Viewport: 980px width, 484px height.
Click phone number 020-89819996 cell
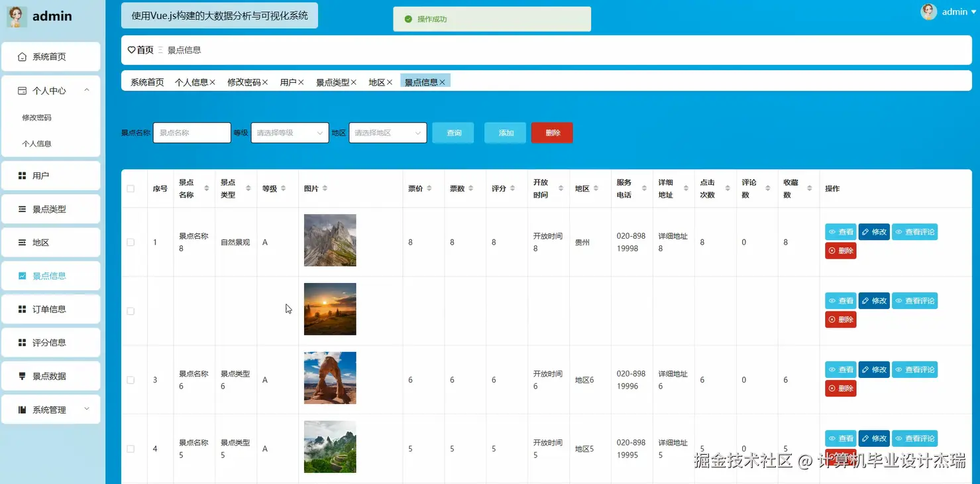point(631,380)
